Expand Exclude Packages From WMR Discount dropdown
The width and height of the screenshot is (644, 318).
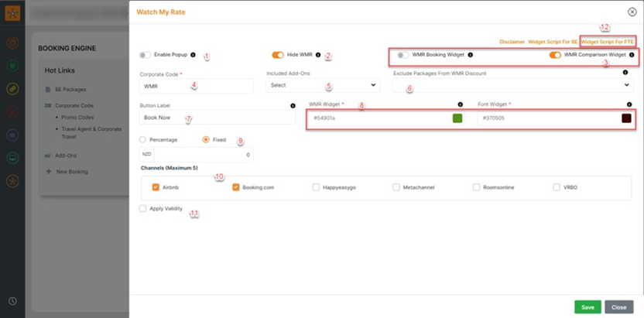[512, 85]
